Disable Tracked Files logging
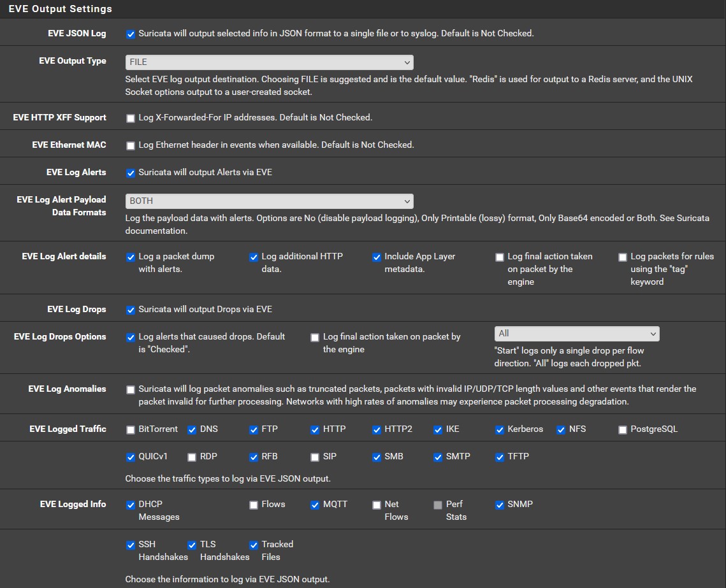This screenshot has height=588, width=726. click(x=253, y=545)
